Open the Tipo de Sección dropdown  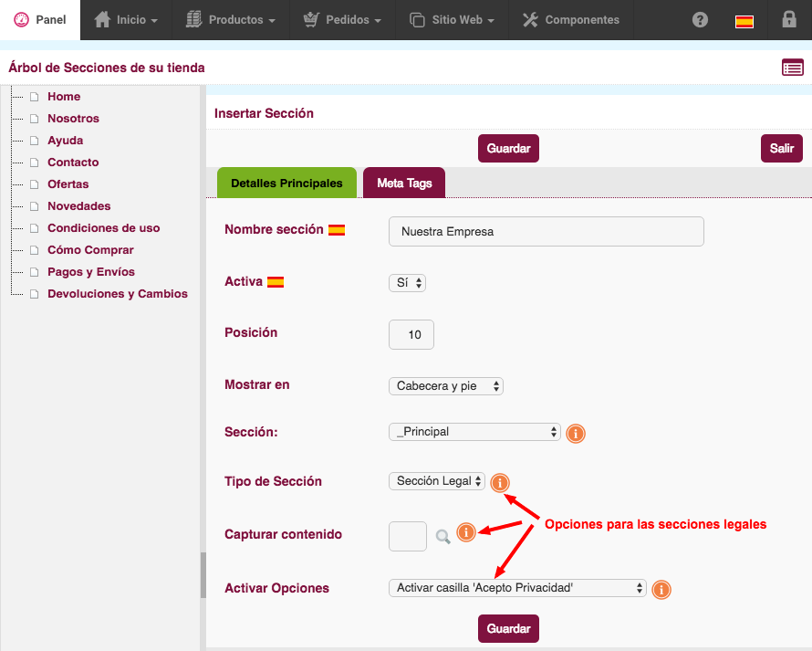click(436, 481)
